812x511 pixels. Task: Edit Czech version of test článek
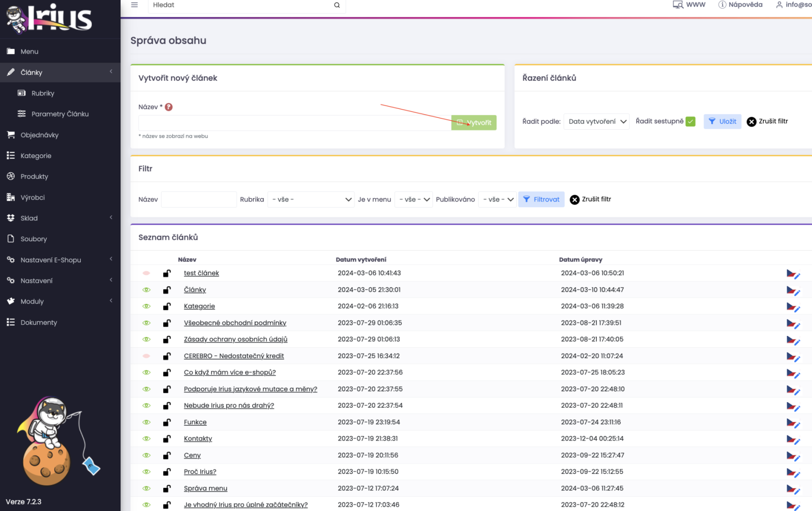click(793, 274)
